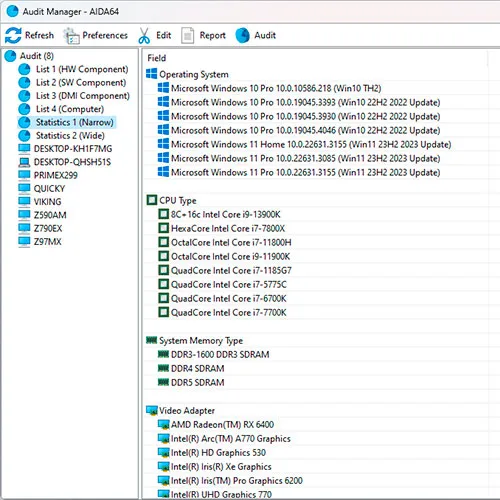The image size is (500, 500).
Task: Open List 1 (HW Component)
Action: pos(82,69)
